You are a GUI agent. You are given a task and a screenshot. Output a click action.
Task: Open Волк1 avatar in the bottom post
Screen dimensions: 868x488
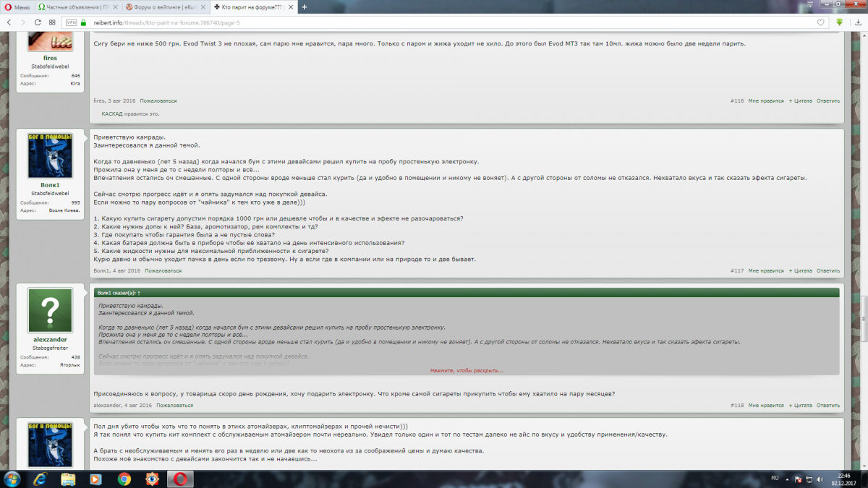(x=50, y=445)
